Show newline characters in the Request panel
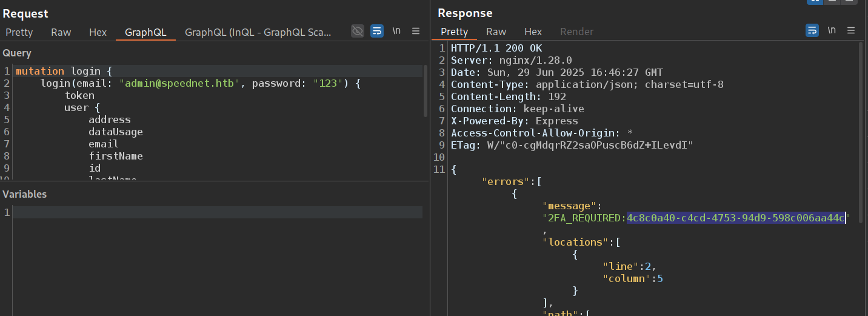The height and width of the screenshot is (316, 868). click(396, 31)
